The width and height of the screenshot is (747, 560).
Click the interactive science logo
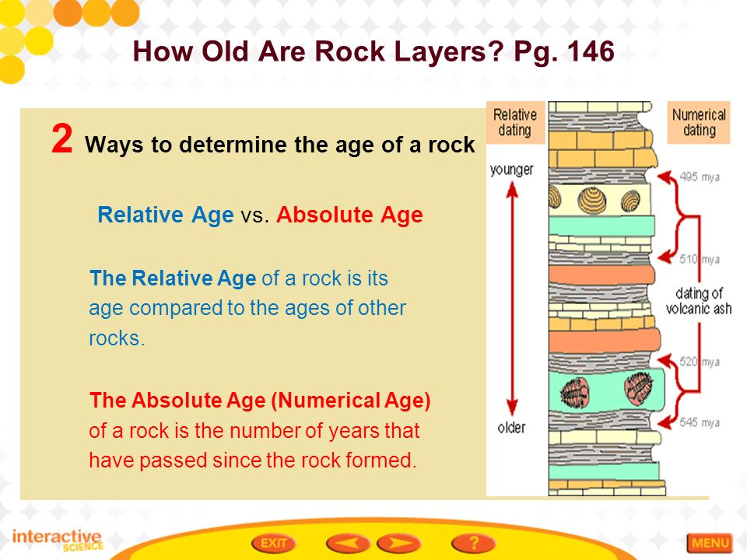click(58, 540)
